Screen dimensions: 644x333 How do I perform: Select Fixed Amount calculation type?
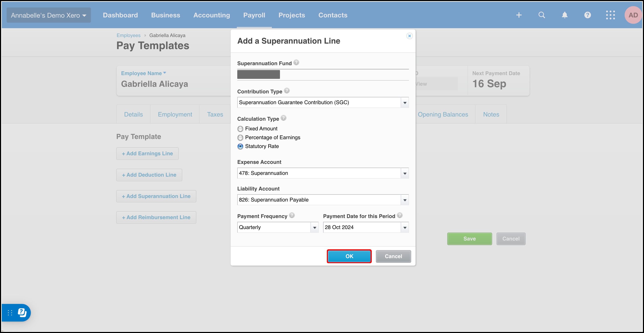240,129
